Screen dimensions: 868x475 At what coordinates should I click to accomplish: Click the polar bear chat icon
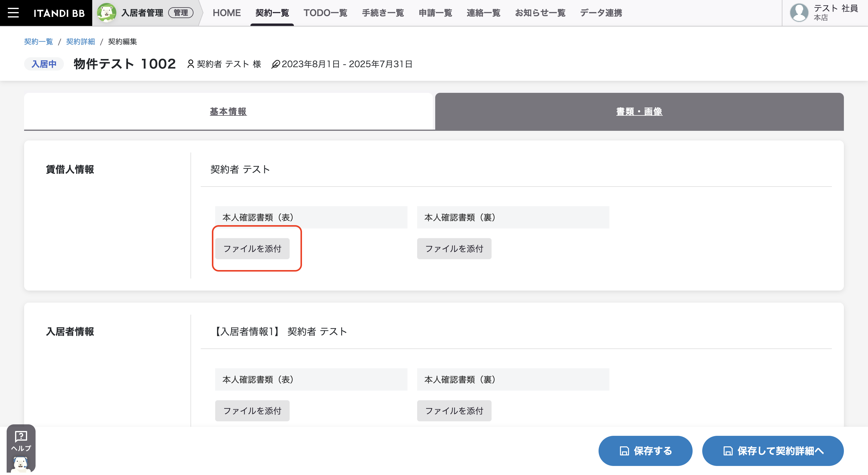pyautogui.click(x=20, y=465)
